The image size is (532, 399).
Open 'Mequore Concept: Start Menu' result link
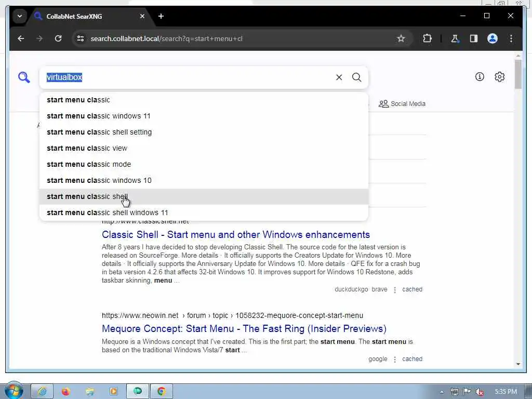pos(244,328)
